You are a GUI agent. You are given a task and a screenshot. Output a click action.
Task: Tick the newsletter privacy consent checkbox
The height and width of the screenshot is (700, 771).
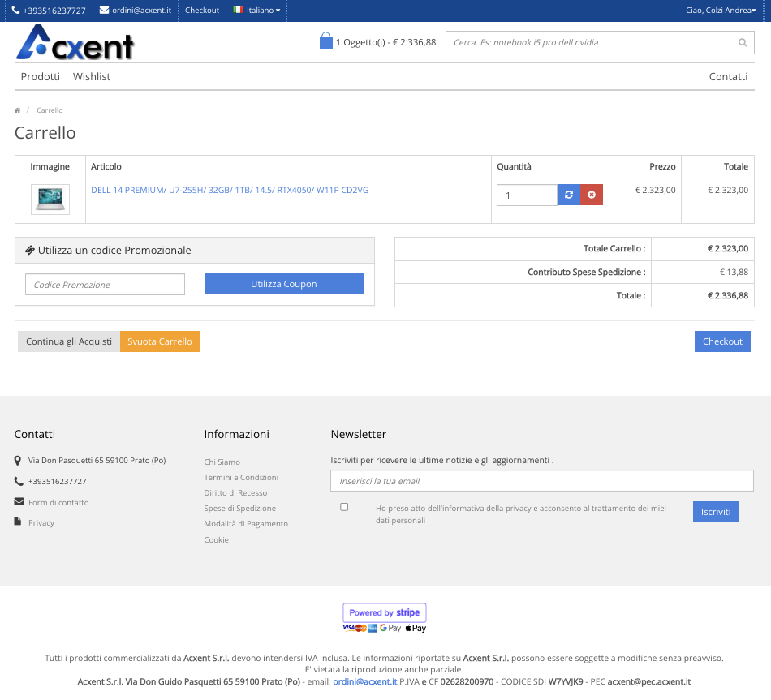click(344, 507)
